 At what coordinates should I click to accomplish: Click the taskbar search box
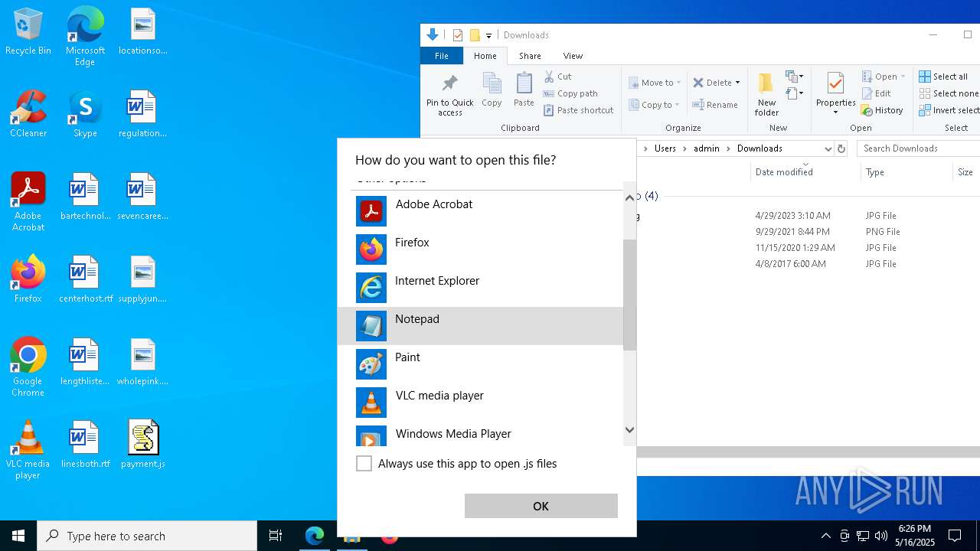pyautogui.click(x=147, y=536)
